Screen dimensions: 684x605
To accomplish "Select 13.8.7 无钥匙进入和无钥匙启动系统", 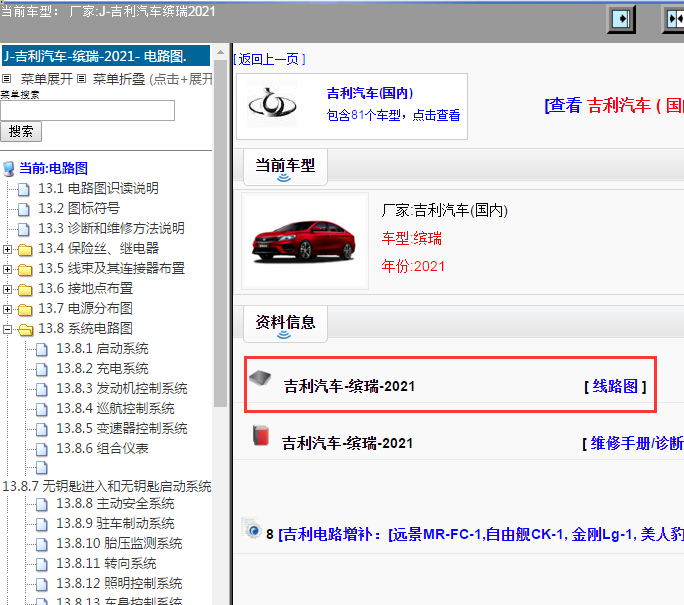I will point(107,486).
